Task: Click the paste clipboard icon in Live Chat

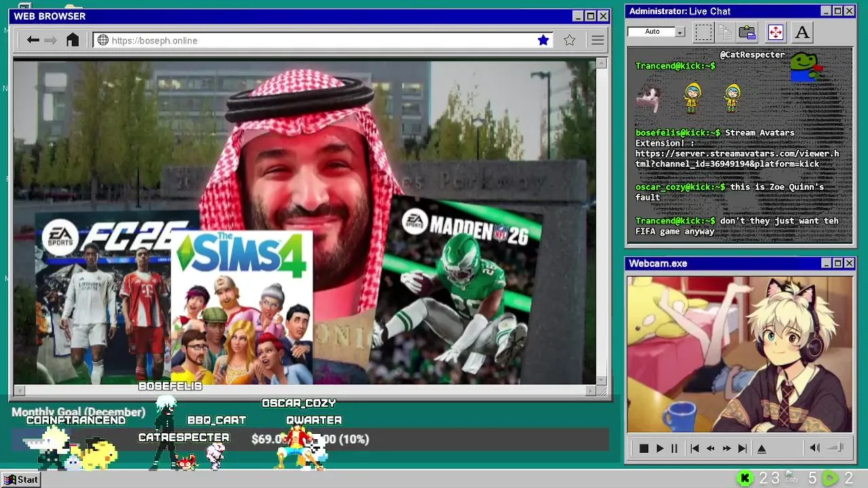Action: [x=747, y=32]
